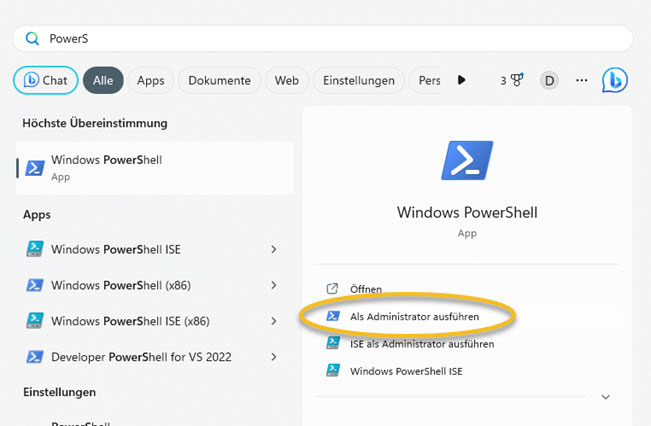Switch to the Web filter tab

coord(286,80)
